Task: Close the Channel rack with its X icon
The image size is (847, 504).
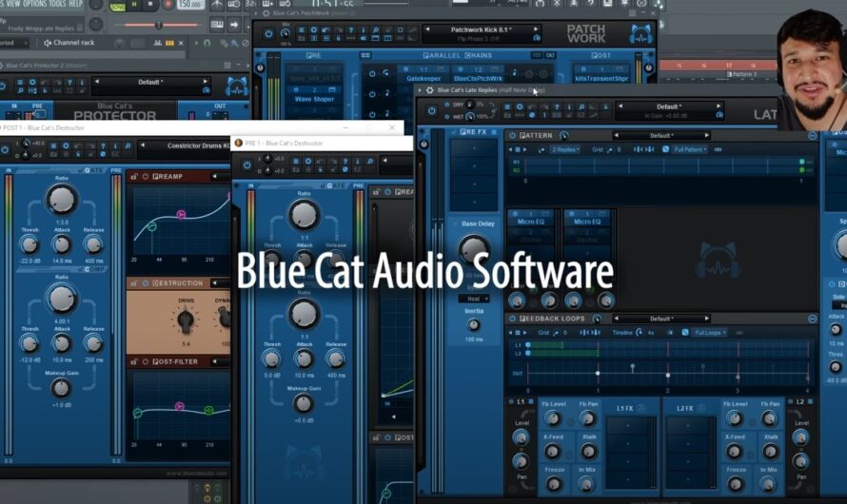Action: [181, 43]
